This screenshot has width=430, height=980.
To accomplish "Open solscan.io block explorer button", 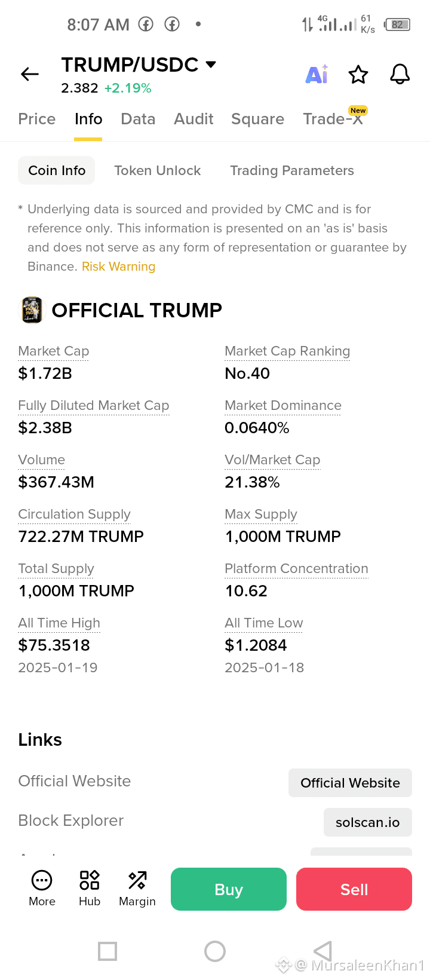I will [368, 822].
